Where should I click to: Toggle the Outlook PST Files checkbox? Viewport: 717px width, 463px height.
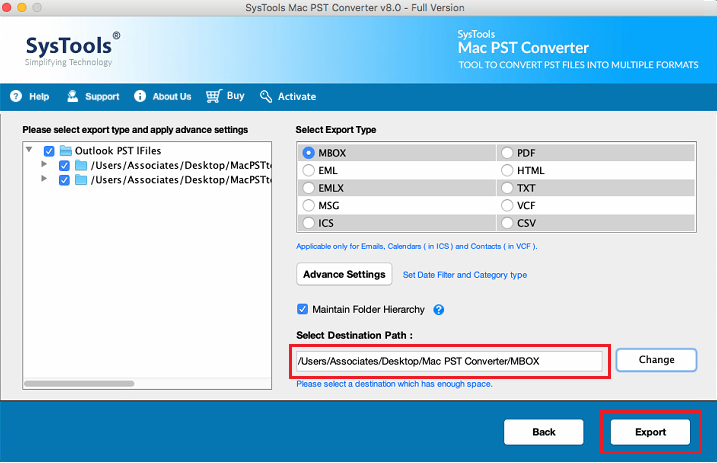[x=49, y=151]
